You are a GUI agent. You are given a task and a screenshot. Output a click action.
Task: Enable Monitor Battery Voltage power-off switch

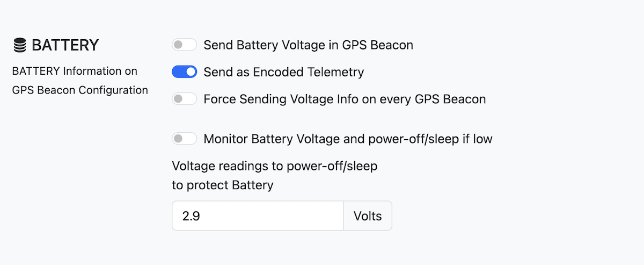pyautogui.click(x=185, y=139)
